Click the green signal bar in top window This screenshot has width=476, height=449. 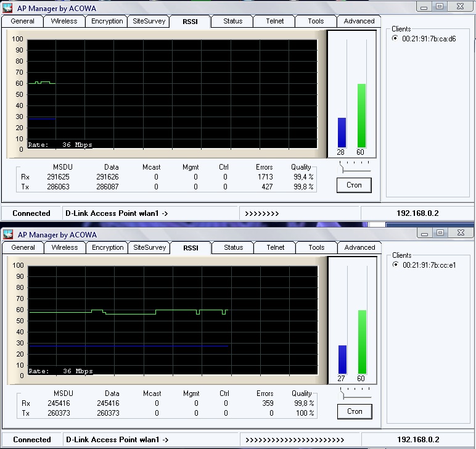[x=361, y=116]
